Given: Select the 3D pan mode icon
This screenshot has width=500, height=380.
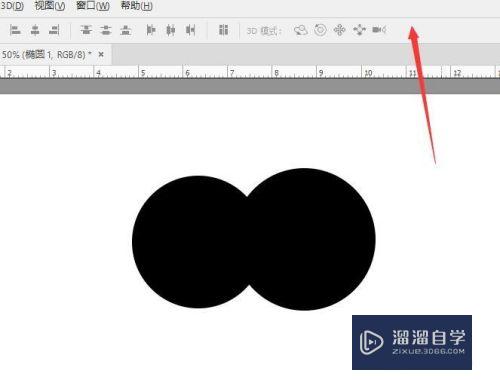Looking at the screenshot, I should pos(340,30).
